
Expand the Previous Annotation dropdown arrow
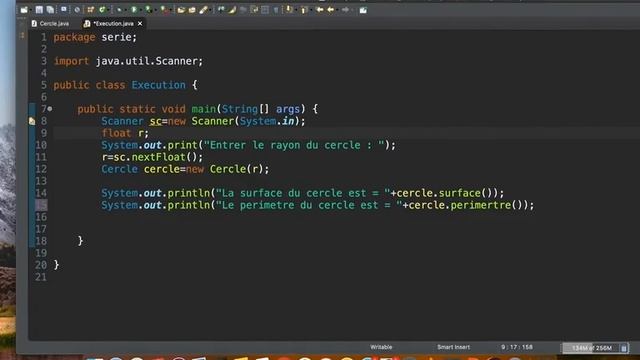pyautogui.click(x=311, y=10)
